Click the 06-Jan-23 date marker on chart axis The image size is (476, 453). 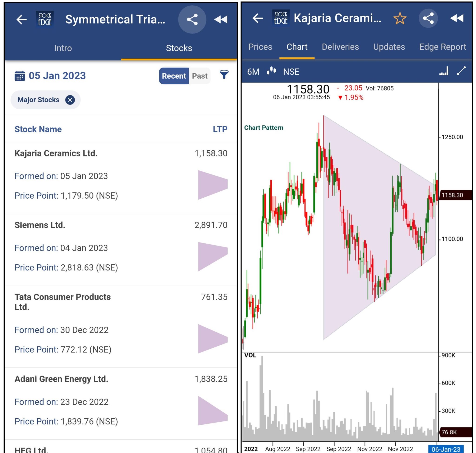point(445,449)
